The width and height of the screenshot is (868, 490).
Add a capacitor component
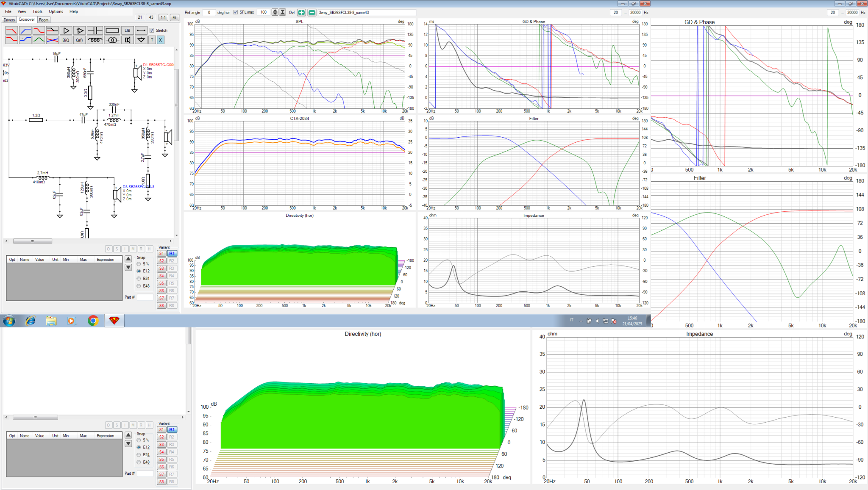coord(95,30)
